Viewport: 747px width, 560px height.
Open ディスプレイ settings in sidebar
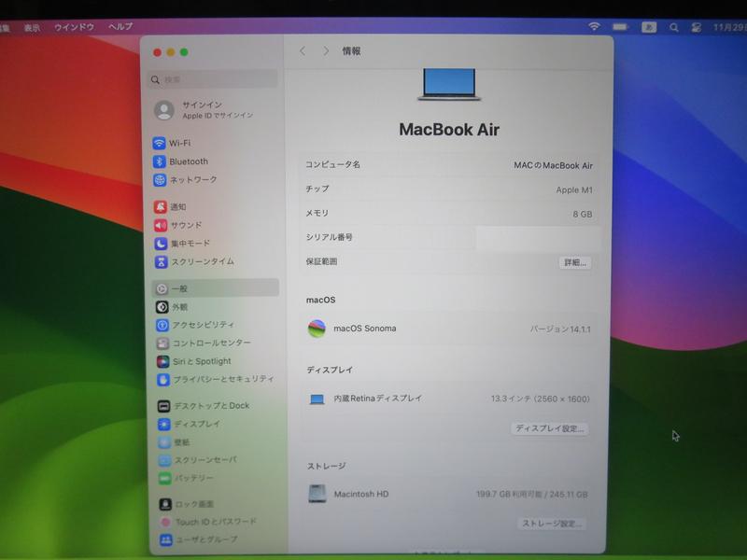[x=190, y=424]
